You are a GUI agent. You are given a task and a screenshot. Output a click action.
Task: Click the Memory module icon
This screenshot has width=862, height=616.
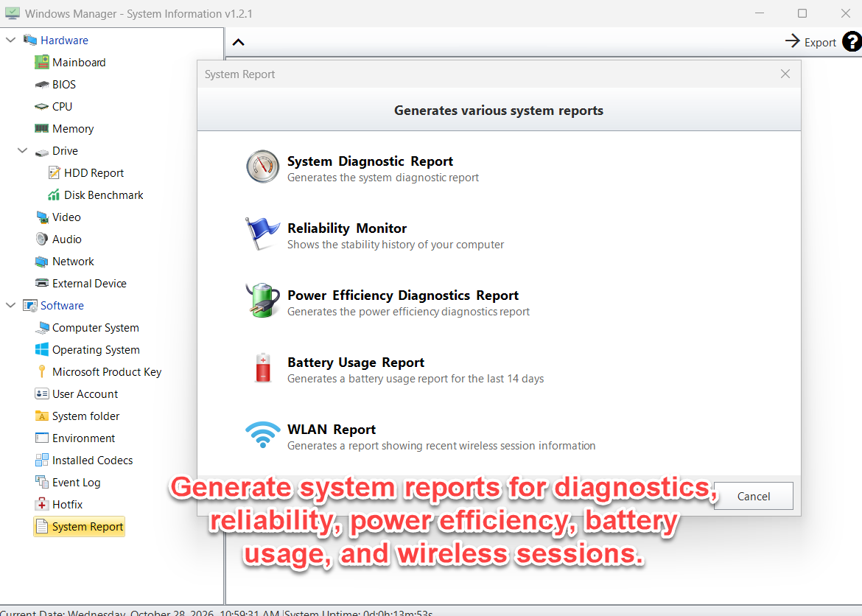pos(42,129)
